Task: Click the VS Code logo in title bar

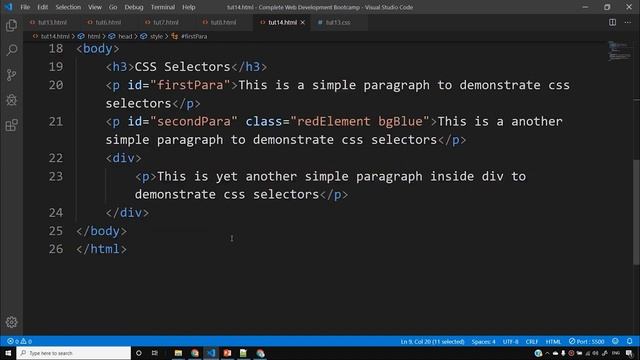Action: (x=8, y=7)
